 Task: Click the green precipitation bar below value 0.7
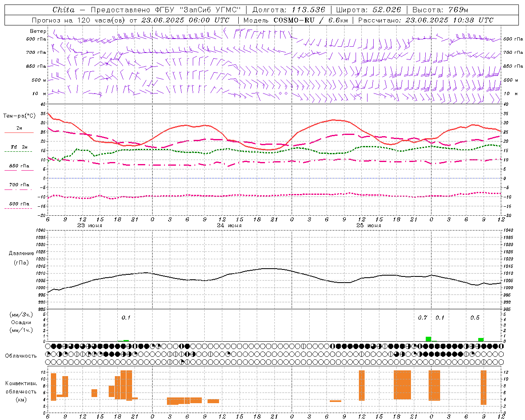(x=428, y=339)
